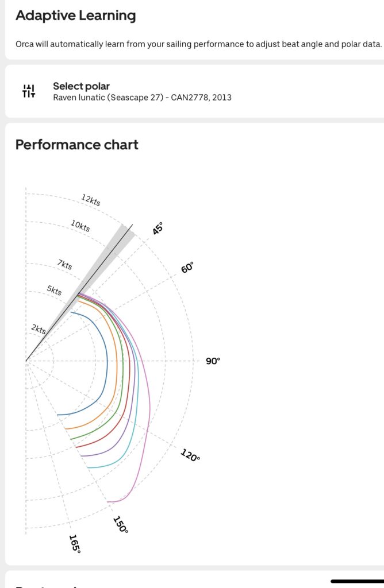Tap the Raven lunatic Seascape 27 polar name
Image resolution: width=384 pixels, height=588 pixels.
(x=142, y=98)
